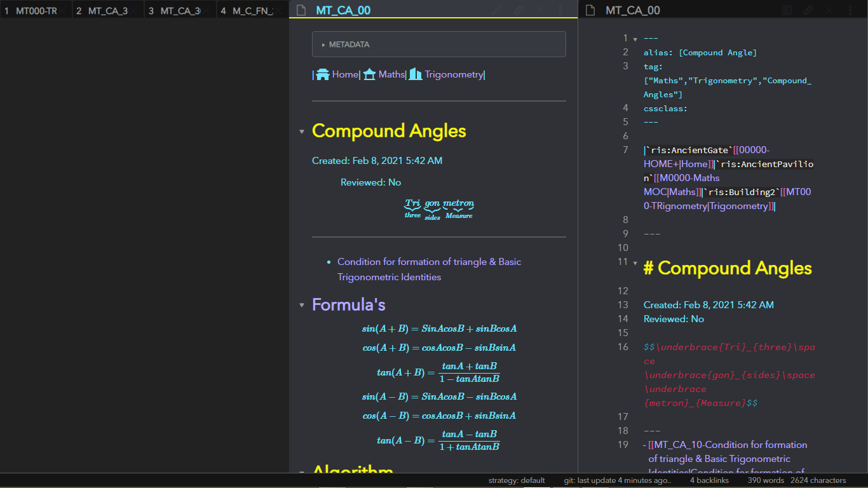
Task: Click the Trigonometry building icon in the breadcrumb
Action: (x=416, y=74)
